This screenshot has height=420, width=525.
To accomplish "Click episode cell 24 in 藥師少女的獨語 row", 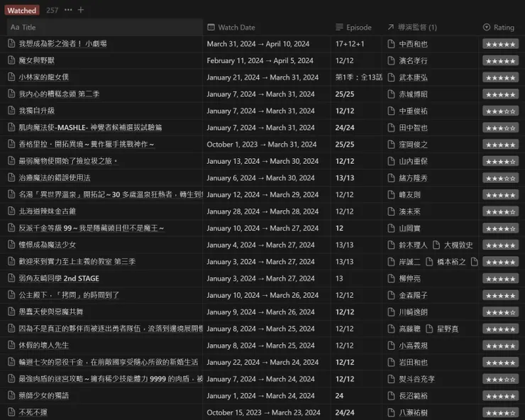I will click(339, 396).
